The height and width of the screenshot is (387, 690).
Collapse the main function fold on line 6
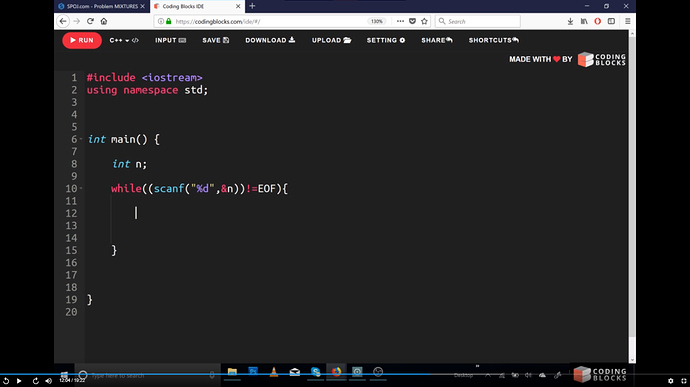[81, 139]
